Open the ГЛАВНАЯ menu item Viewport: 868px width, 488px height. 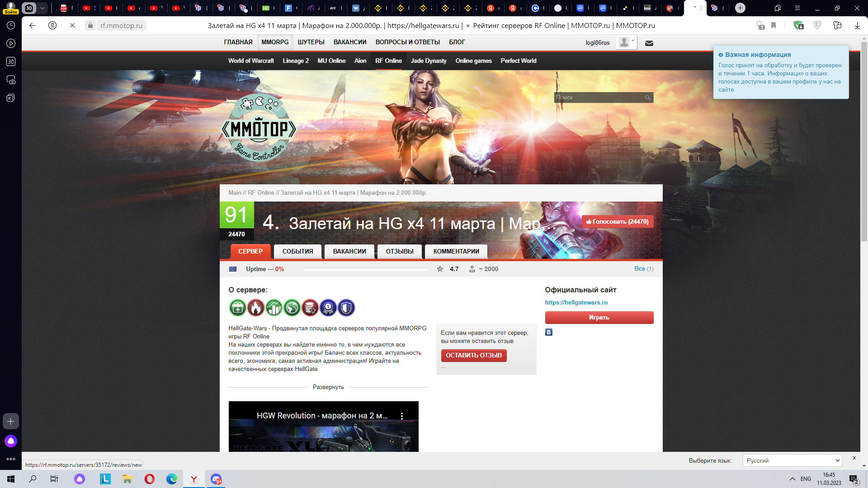(238, 42)
